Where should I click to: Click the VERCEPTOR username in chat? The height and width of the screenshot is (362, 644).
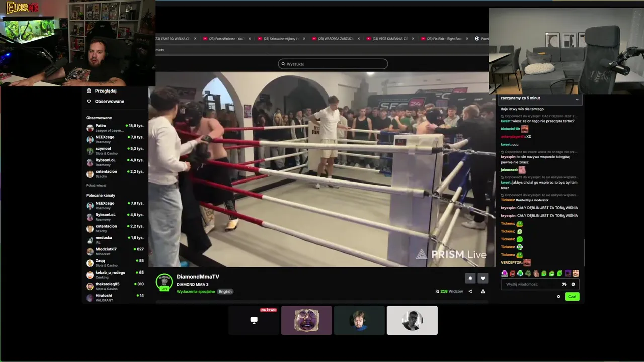point(512,263)
